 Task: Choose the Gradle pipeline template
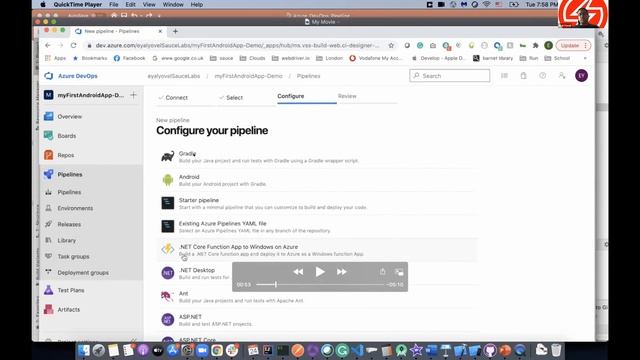pyautogui.click(x=317, y=157)
